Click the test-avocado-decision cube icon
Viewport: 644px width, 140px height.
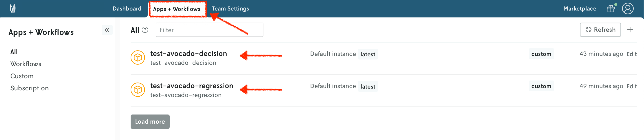(138, 57)
